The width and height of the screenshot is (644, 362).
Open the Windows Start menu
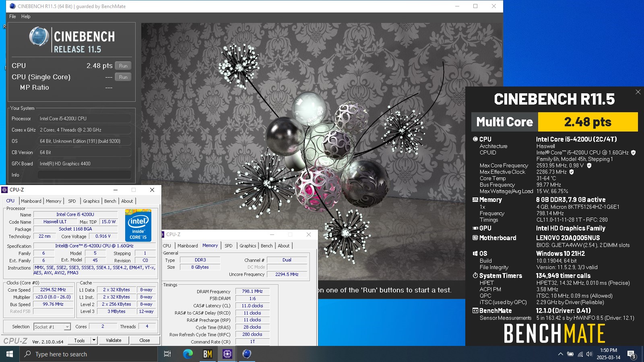tap(10, 354)
